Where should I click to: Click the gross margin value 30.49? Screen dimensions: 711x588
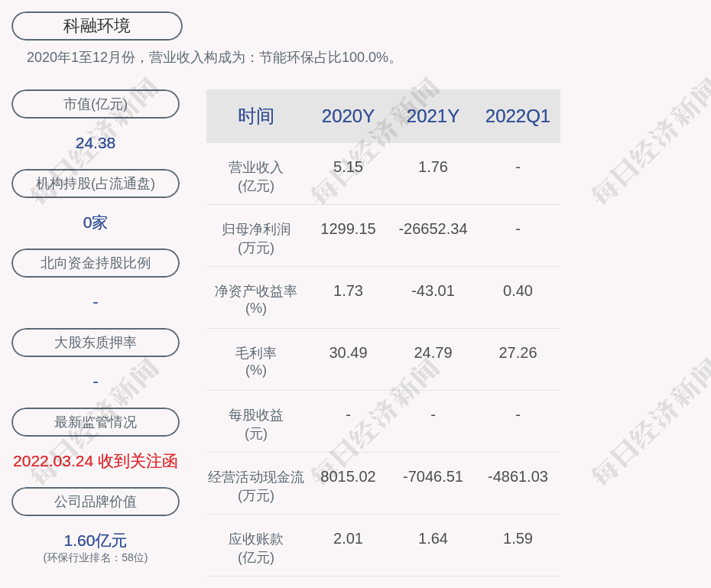(x=348, y=352)
